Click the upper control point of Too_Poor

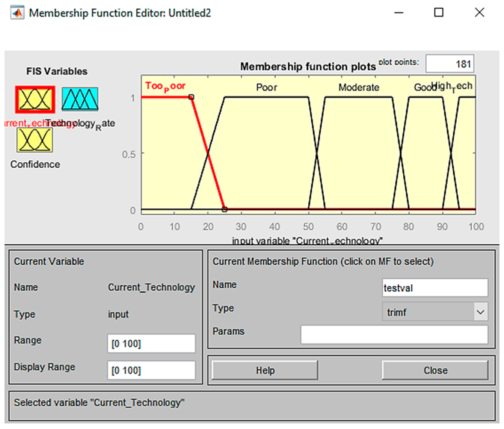point(191,97)
